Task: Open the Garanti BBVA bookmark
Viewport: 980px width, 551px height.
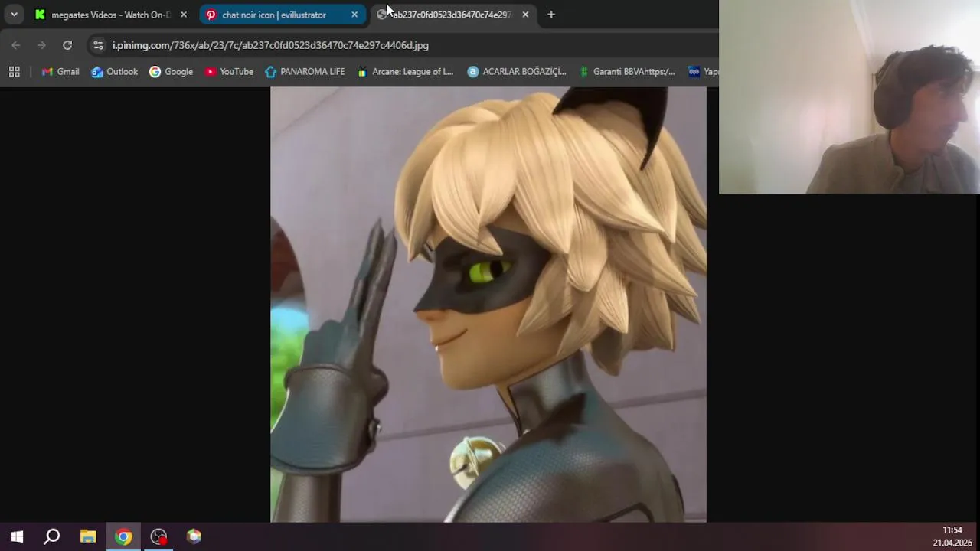Action: [626, 71]
